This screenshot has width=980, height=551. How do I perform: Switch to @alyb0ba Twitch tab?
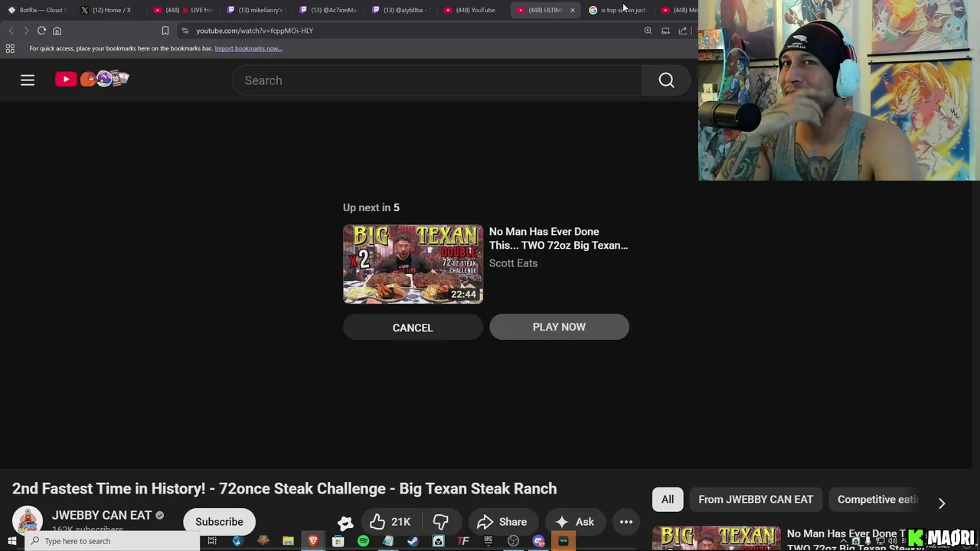point(400,10)
